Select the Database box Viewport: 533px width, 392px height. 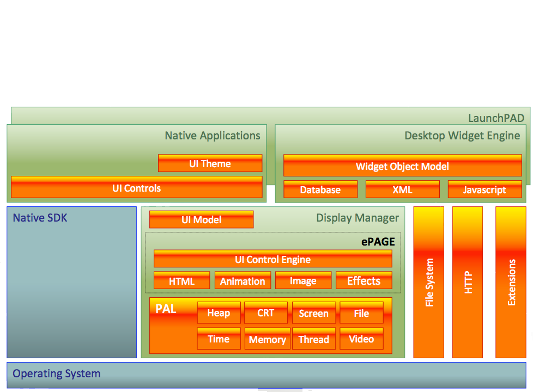coord(320,189)
